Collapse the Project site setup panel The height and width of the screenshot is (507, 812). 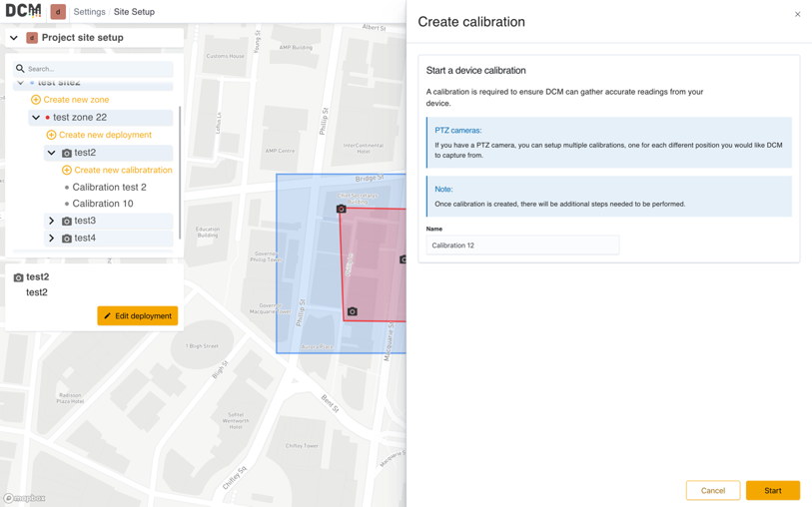[14, 37]
